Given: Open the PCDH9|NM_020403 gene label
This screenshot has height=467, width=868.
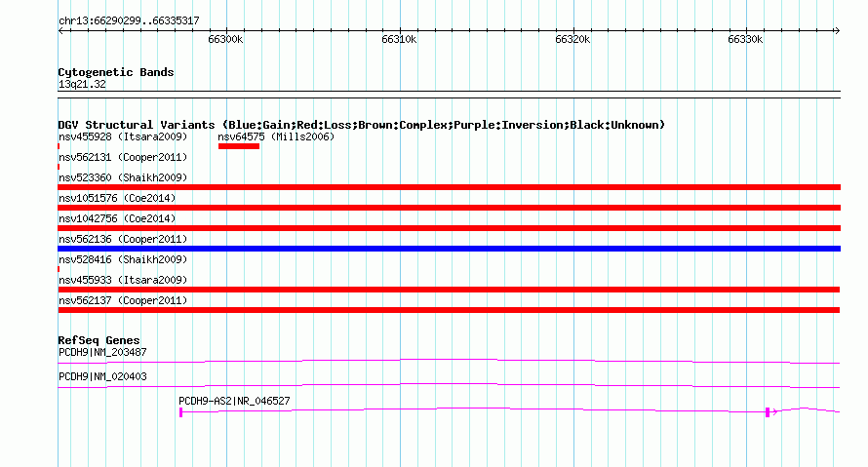Looking at the screenshot, I should tap(102, 376).
